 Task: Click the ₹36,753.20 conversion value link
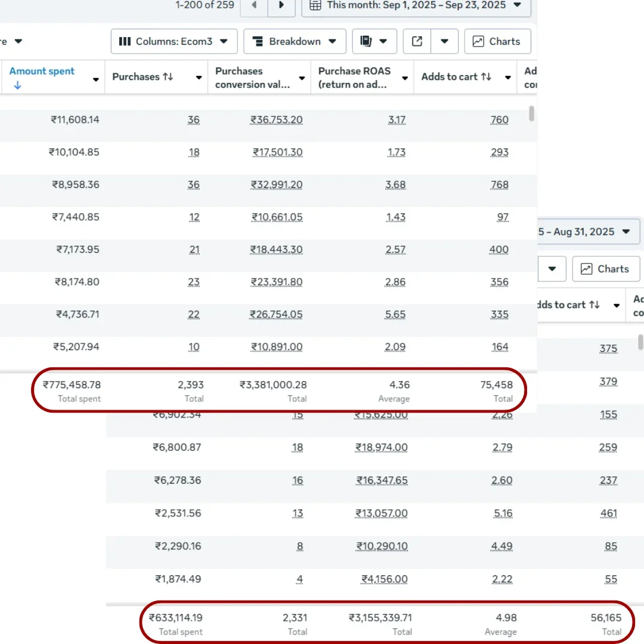pyautogui.click(x=277, y=120)
